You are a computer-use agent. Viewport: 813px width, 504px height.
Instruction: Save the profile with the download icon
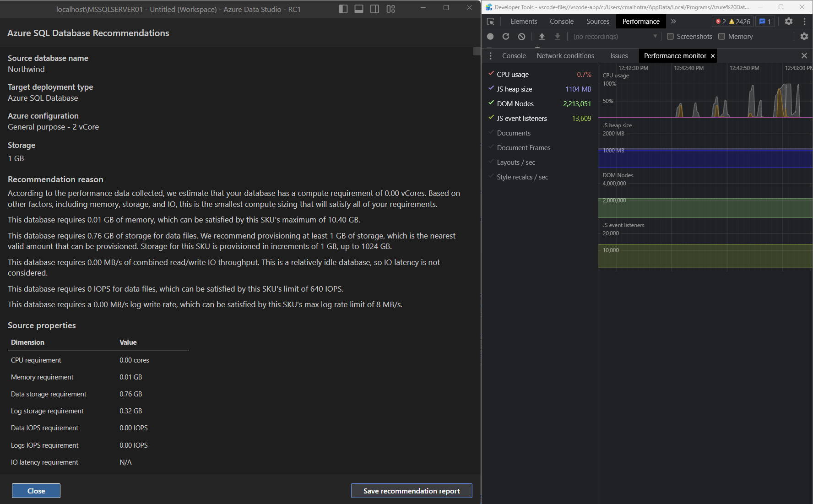pos(557,37)
